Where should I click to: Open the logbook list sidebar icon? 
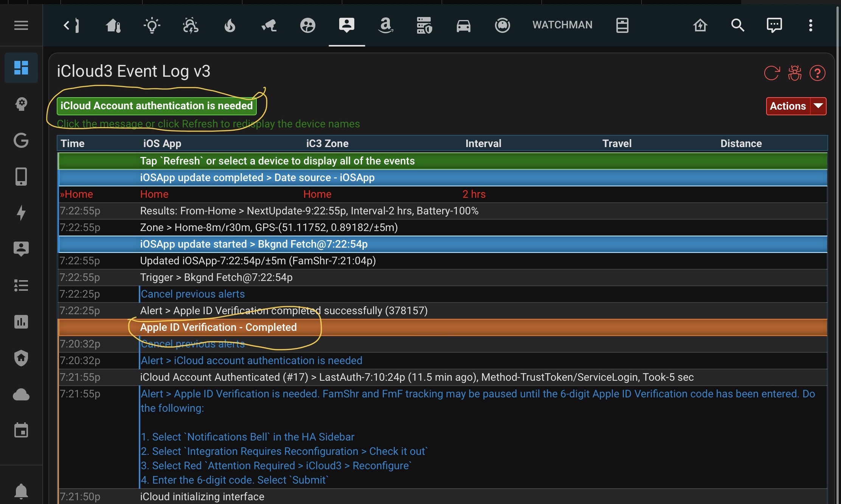[21, 285]
